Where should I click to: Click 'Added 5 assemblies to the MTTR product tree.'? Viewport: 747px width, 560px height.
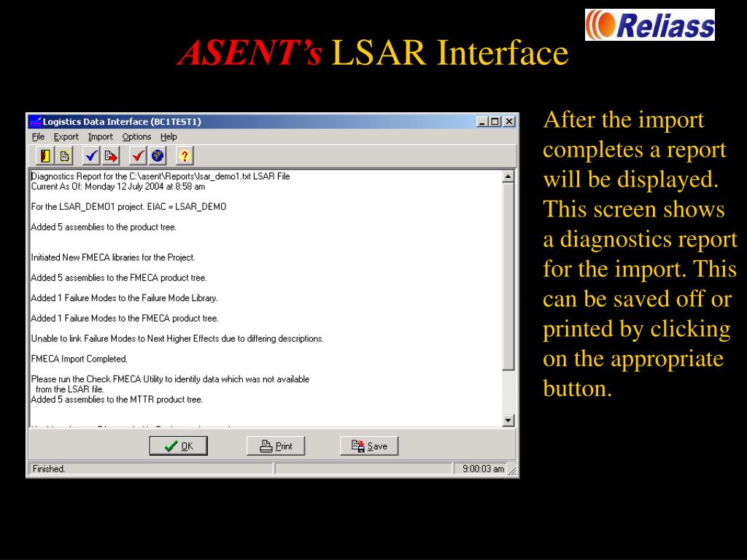coord(117,400)
